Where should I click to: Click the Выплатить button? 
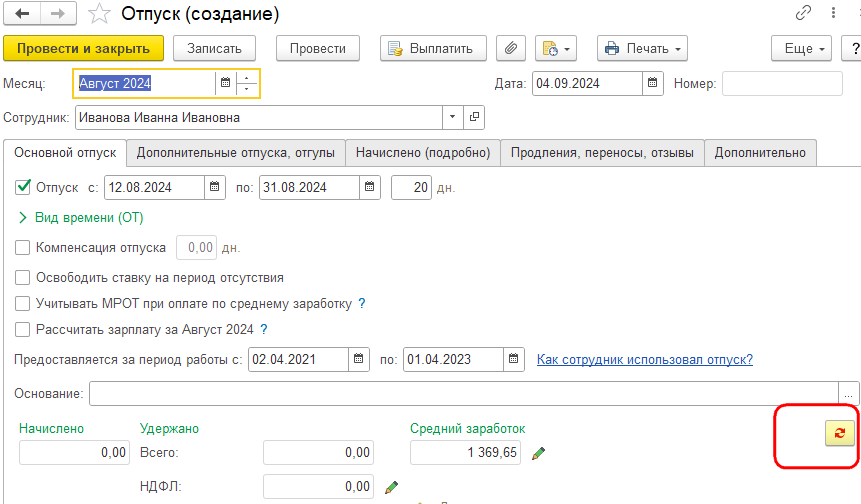click(433, 48)
